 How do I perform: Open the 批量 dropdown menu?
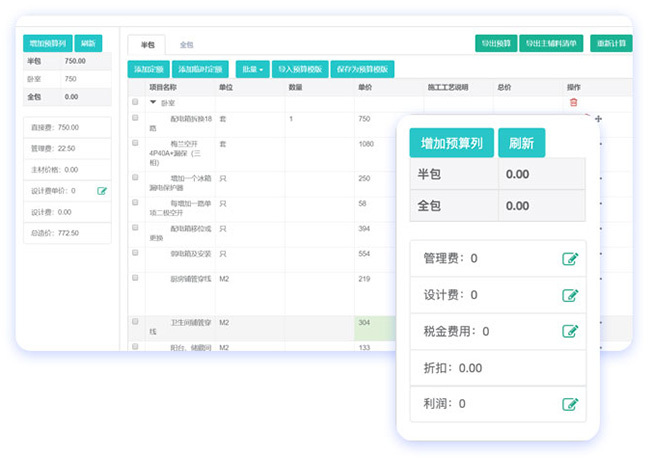click(252, 69)
